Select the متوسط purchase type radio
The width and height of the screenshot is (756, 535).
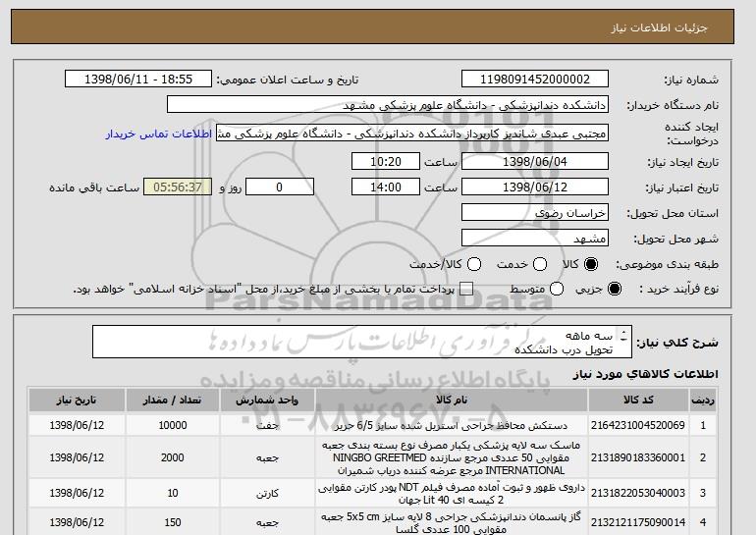557,289
